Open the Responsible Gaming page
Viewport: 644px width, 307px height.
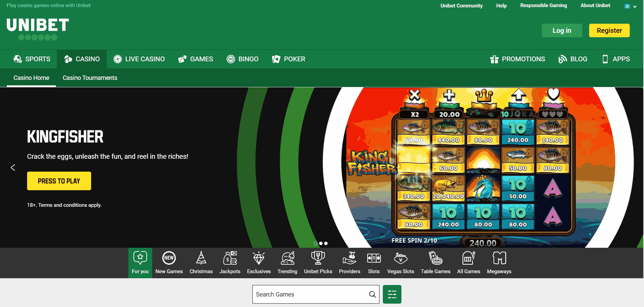[543, 5]
